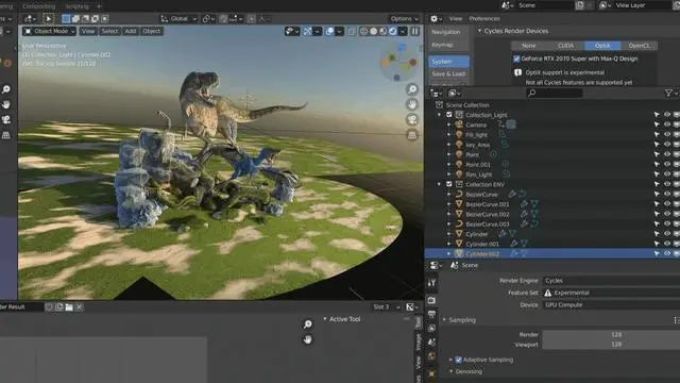
Task: Open the Slot 1 selector in the image editor
Action: pyautogui.click(x=386, y=307)
